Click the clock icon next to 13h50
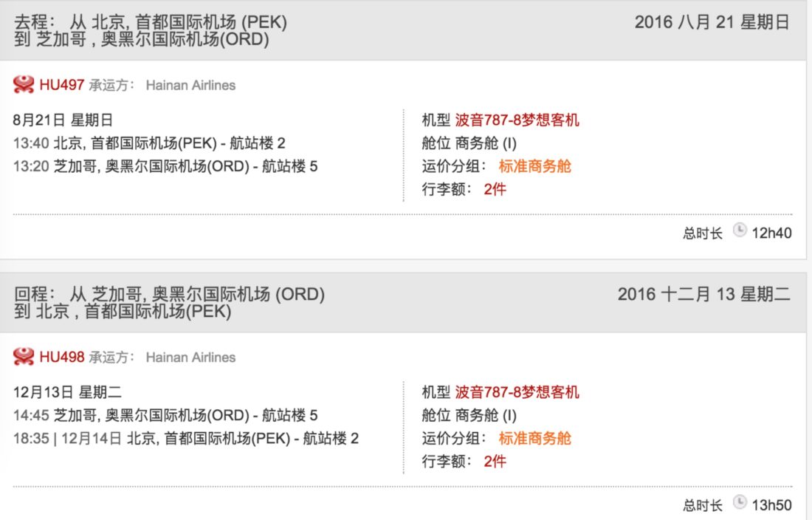This screenshot has width=812, height=520. [740, 502]
